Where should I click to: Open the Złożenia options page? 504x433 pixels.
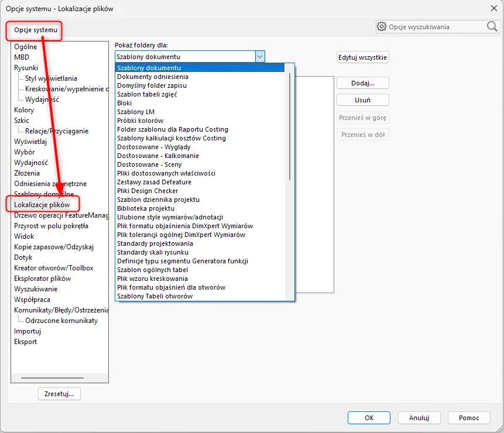[27, 173]
